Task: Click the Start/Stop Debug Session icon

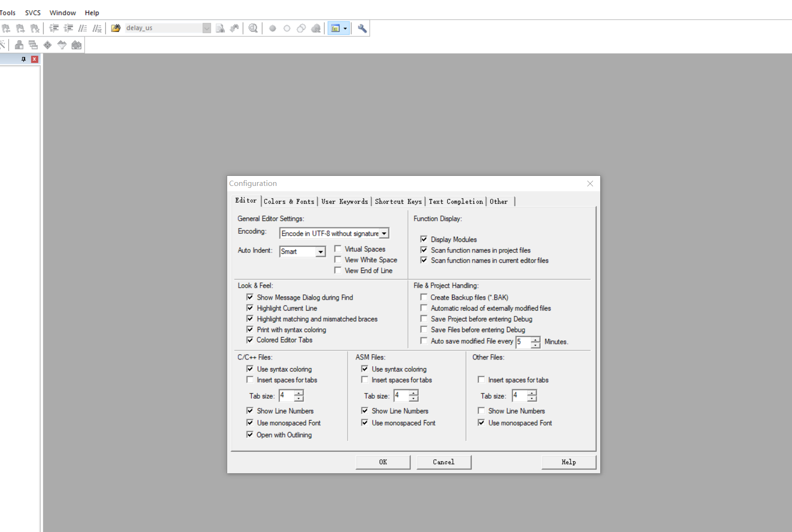Action: (x=253, y=29)
